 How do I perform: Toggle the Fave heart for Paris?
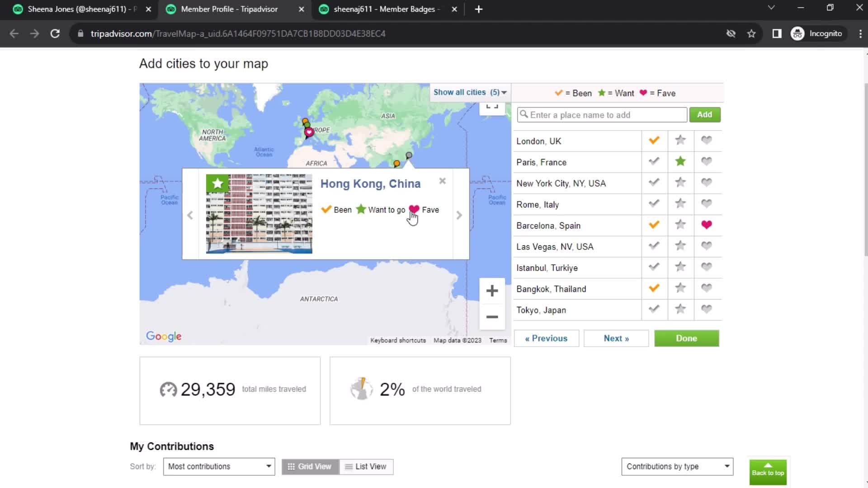coord(707,161)
